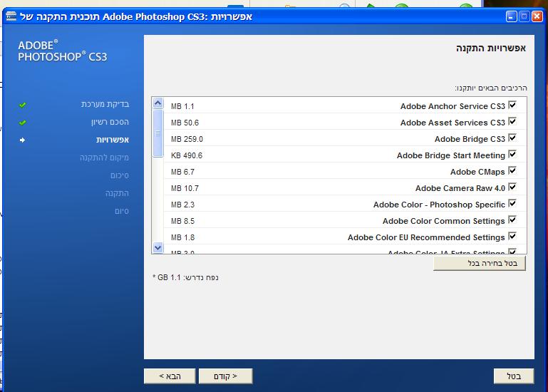The width and height of the screenshot is (548, 392).
Task: Click the 'MB 259.0' size value
Action: (187, 139)
